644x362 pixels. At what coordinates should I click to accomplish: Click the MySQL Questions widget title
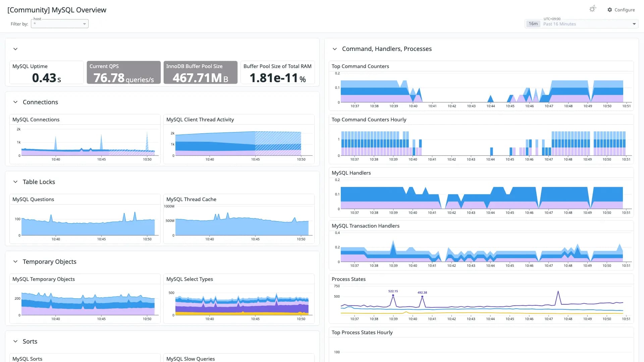coord(33,199)
